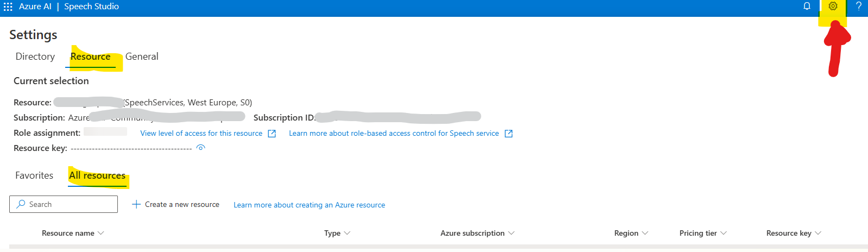Sort by Region column
Screen dimensions: 868x252
(631, 233)
